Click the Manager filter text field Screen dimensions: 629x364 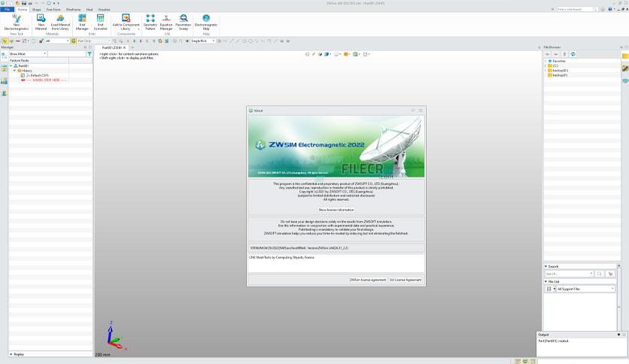point(67,53)
